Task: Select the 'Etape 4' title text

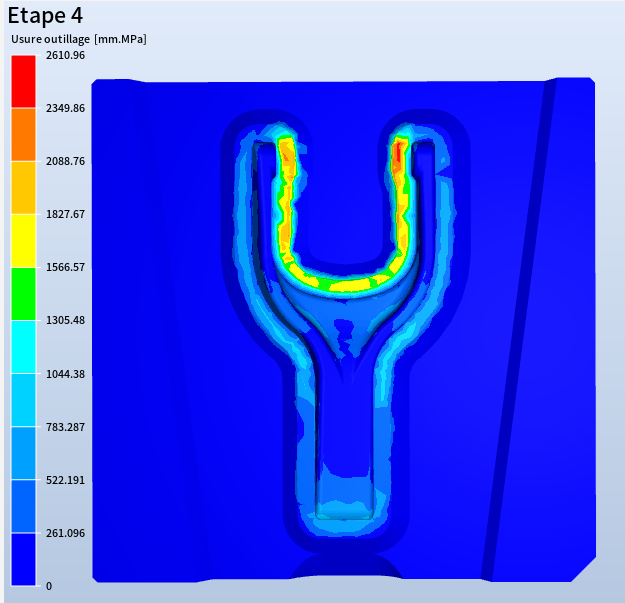Action: pos(45,16)
